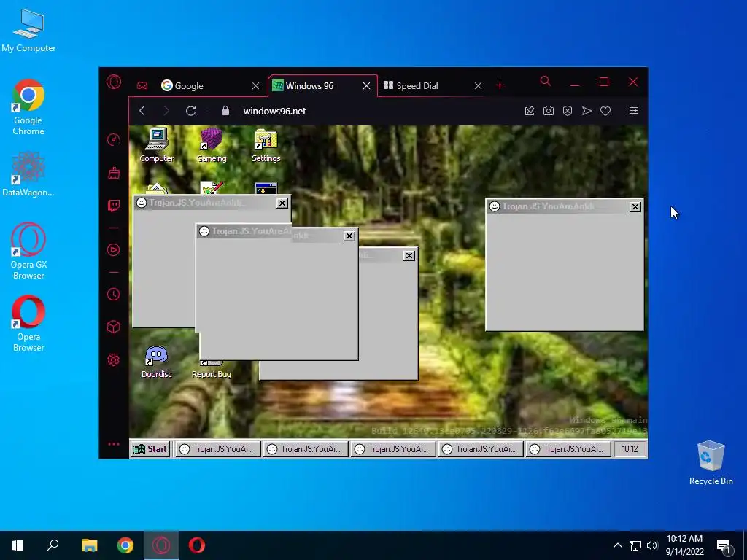Open volume control in system tray
This screenshot has height=560, width=747.
652,545
